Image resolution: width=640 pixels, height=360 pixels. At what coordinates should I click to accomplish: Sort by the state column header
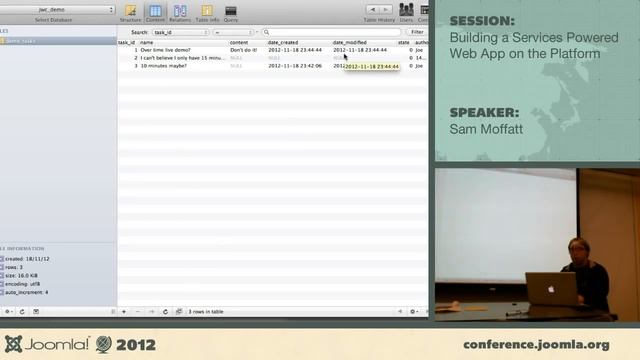pos(404,42)
